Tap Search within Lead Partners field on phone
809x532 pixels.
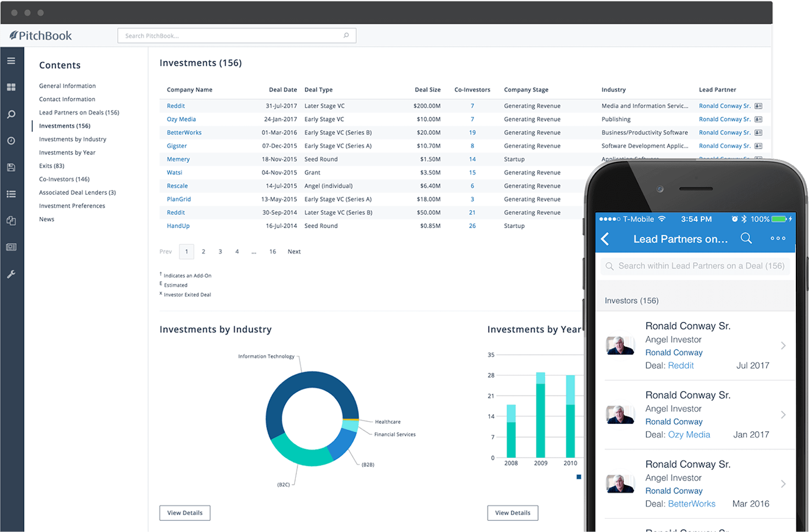pyautogui.click(x=695, y=266)
